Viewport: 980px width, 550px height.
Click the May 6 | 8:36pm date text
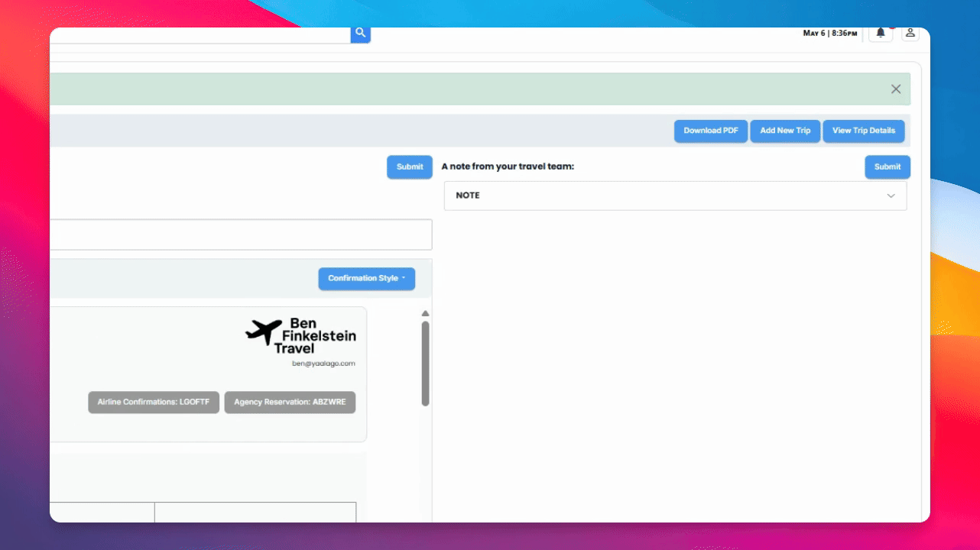(x=829, y=34)
